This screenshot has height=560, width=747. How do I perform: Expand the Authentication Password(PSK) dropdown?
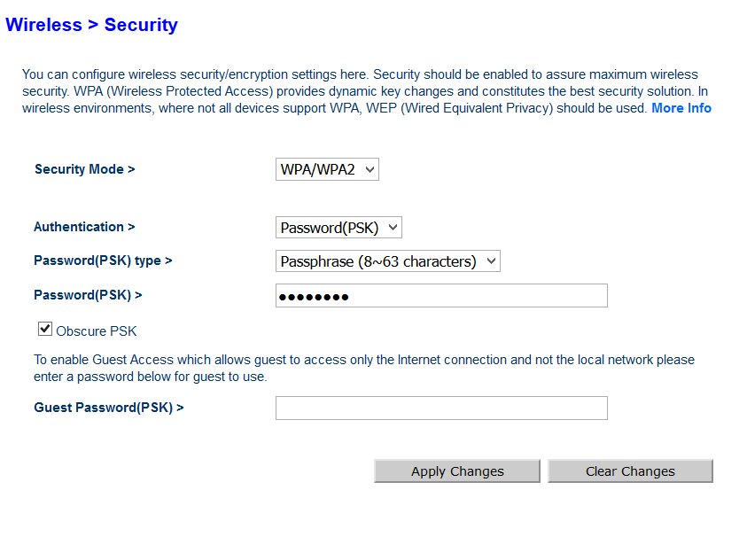click(338, 228)
